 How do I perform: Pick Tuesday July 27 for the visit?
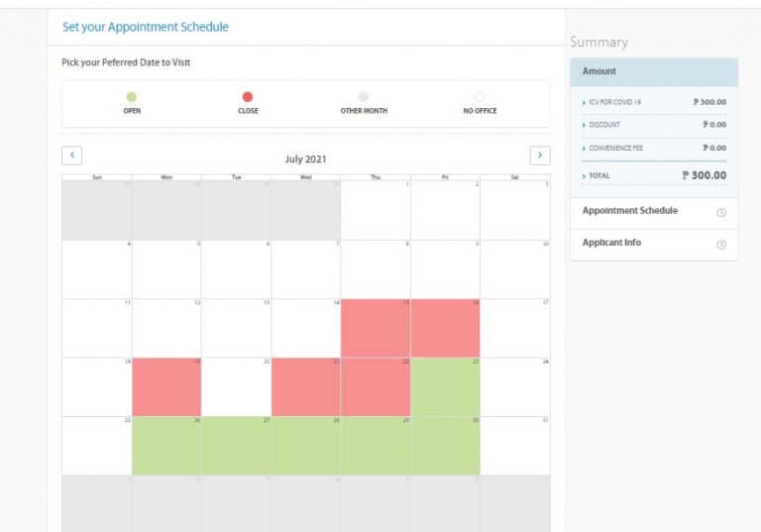236,446
